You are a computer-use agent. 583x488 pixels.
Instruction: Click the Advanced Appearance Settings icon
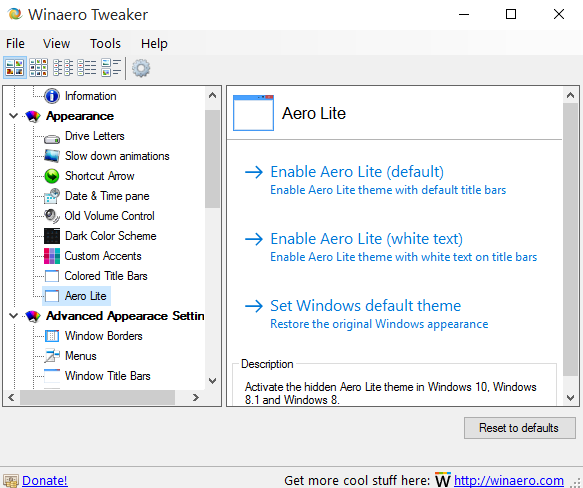coord(33,316)
